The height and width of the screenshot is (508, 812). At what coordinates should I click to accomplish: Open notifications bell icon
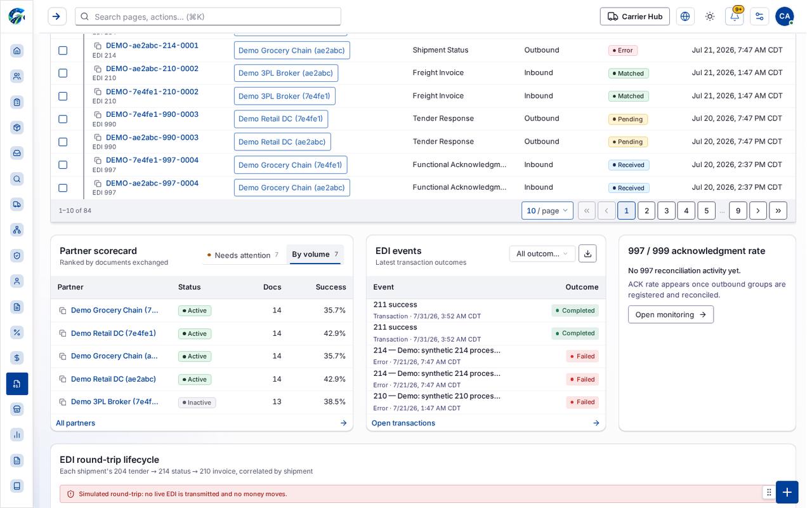pos(734,17)
